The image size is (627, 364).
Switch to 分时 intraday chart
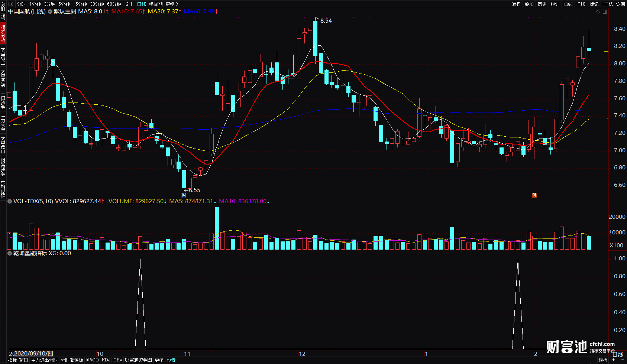coord(22,4)
